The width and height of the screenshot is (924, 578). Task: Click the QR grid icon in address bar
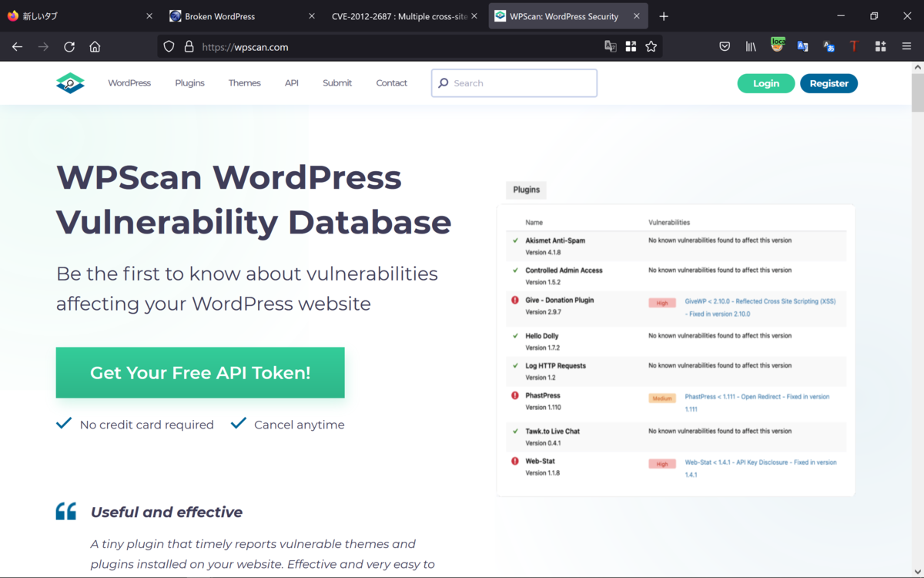[x=631, y=47]
